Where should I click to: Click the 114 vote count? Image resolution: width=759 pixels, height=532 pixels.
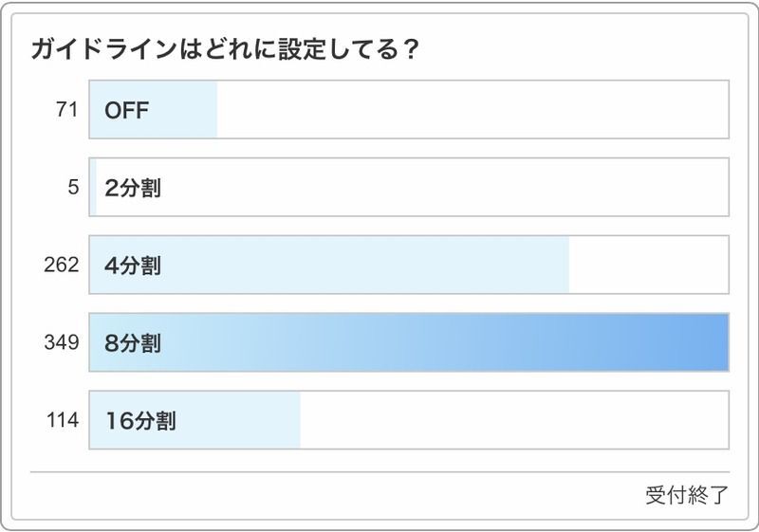point(62,420)
